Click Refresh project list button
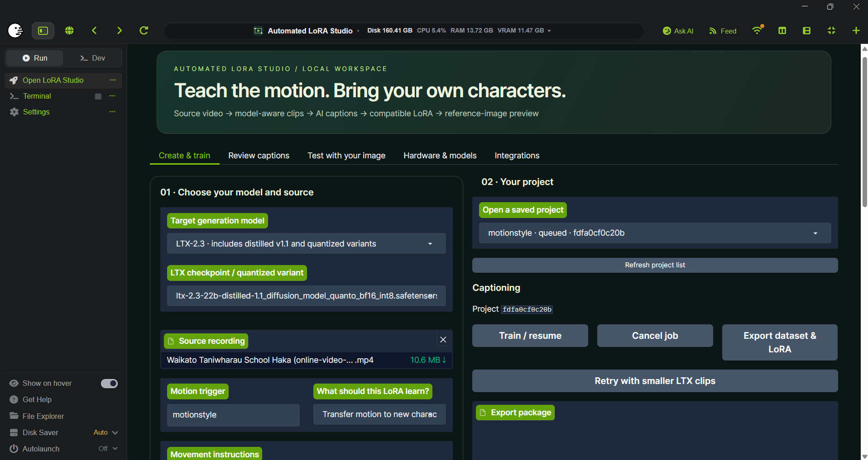This screenshot has height=460, width=868. (x=655, y=265)
